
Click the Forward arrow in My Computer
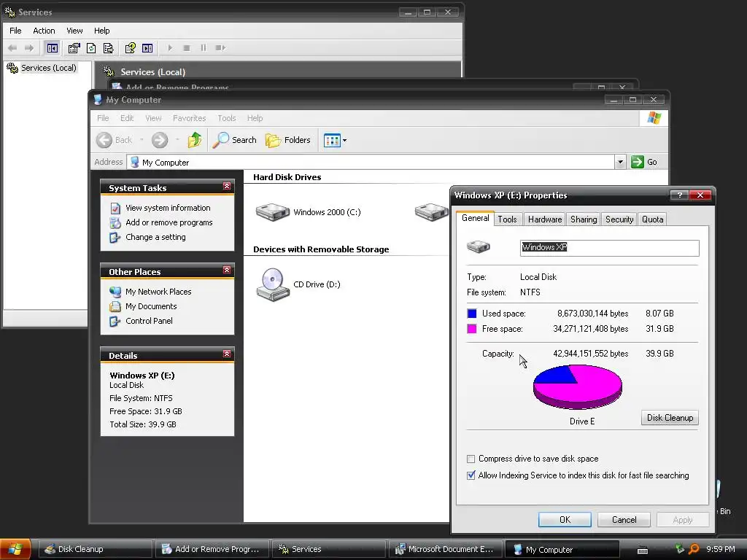tap(160, 140)
